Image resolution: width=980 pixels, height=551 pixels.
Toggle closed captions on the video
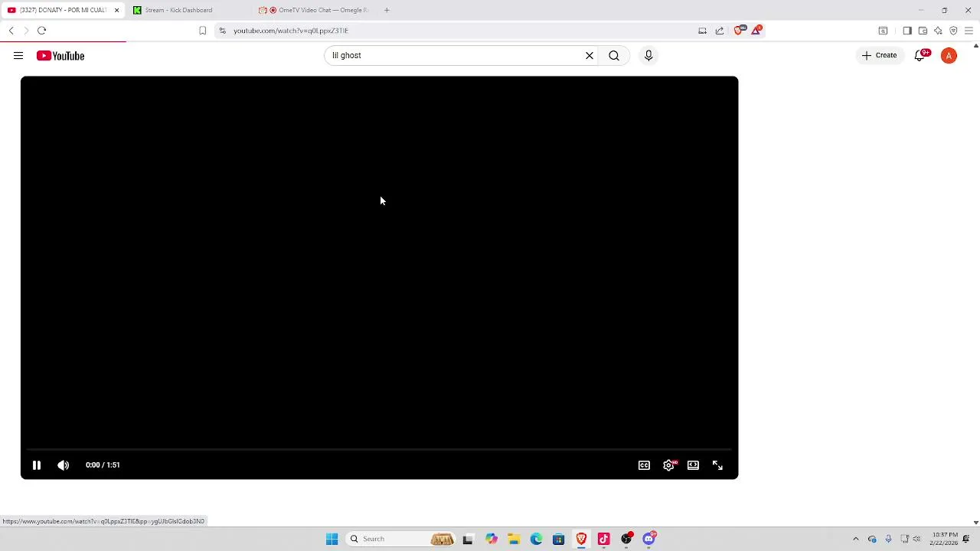click(x=644, y=465)
